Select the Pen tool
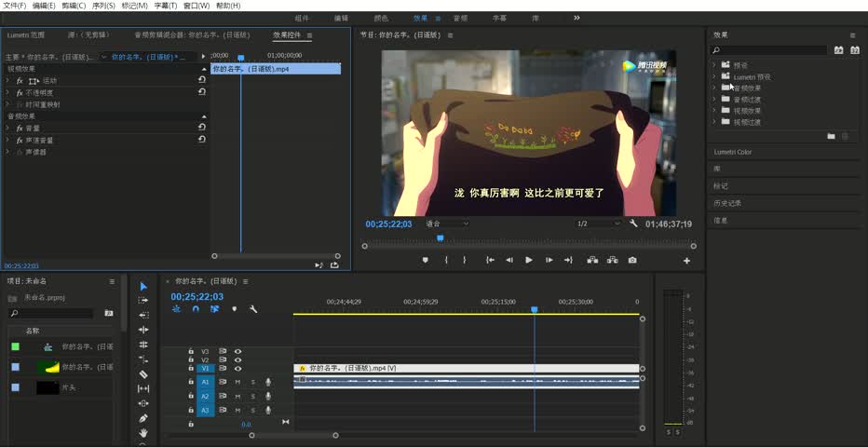Image resolution: width=868 pixels, height=447 pixels. 143,418
